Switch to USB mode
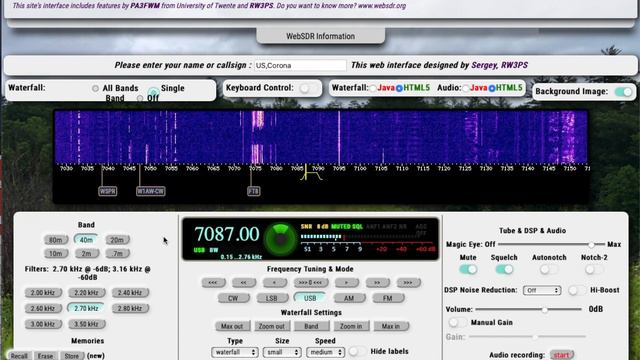The image size is (640, 360). (310, 298)
